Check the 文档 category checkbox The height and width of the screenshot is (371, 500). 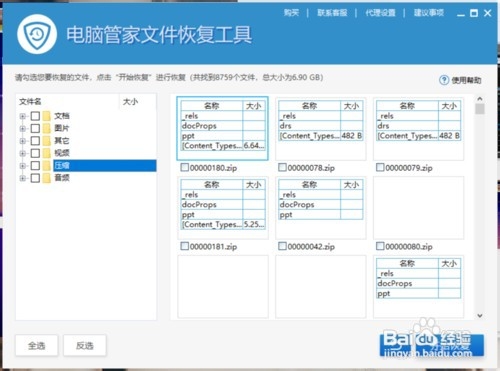click(x=35, y=116)
